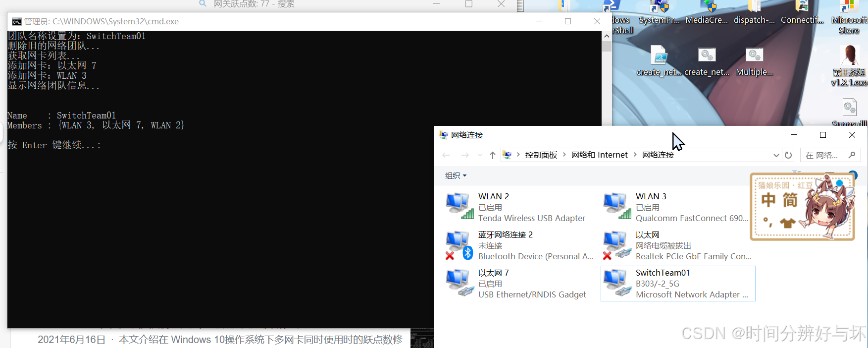
Task: Select the unplugged 以太网 Realtek adapter icon
Action: pyautogui.click(x=617, y=245)
